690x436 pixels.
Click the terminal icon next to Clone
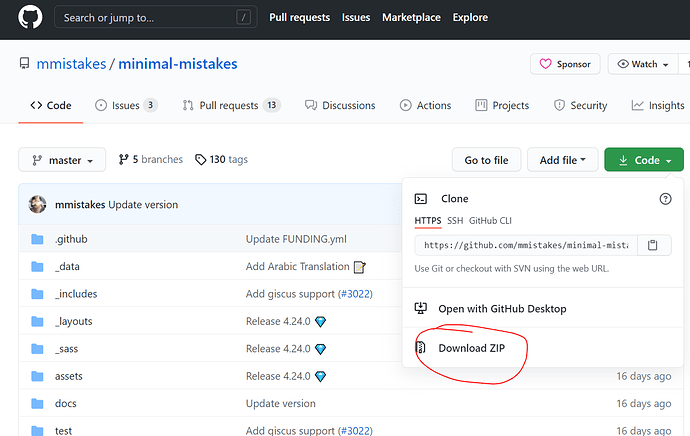click(x=421, y=199)
